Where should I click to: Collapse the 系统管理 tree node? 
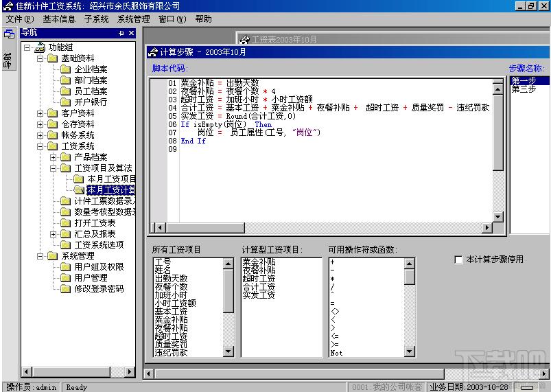(40, 256)
